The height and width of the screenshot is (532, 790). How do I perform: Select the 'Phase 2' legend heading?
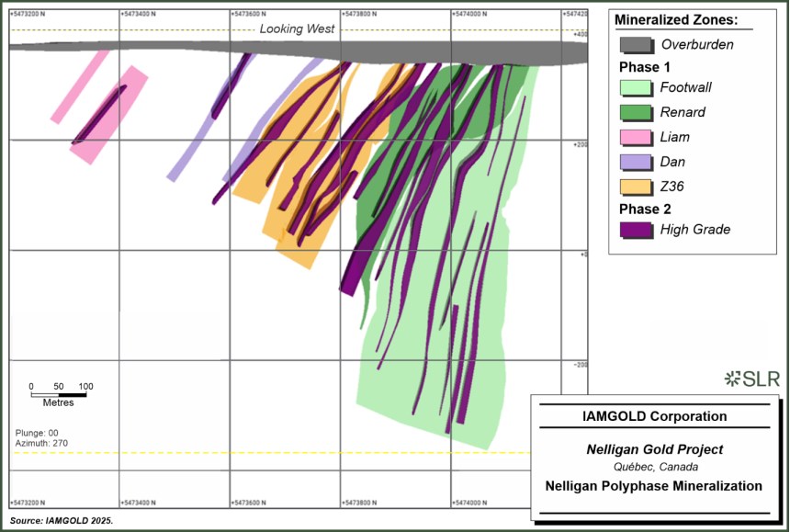click(639, 209)
